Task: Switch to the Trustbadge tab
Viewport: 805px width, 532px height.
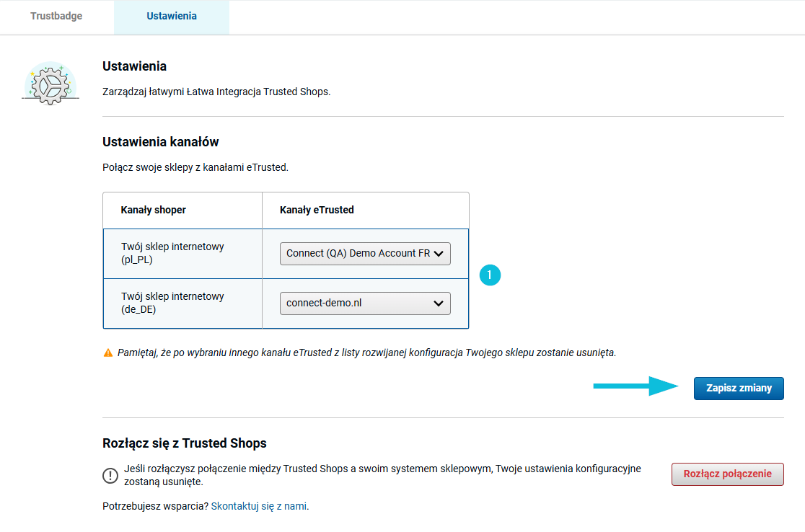Action: click(x=56, y=16)
